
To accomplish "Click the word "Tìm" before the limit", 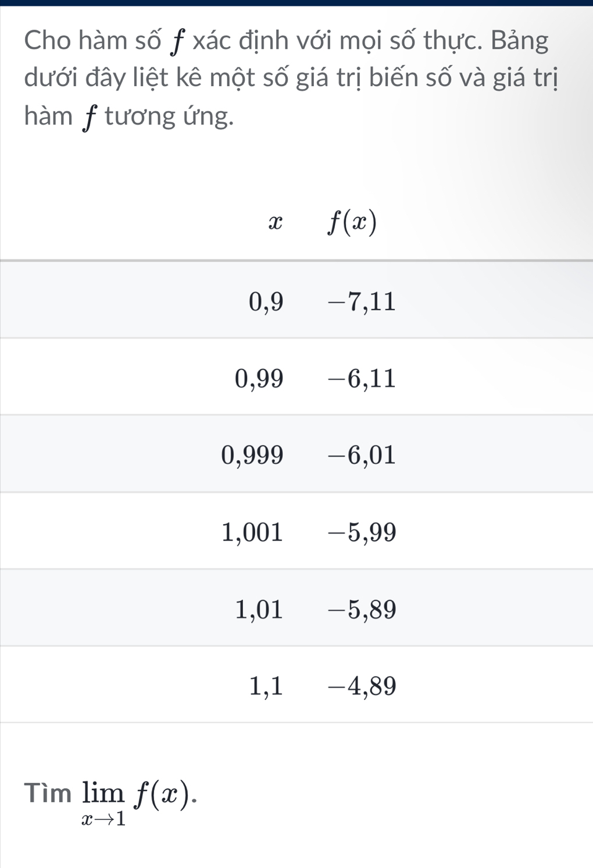I will coord(48,793).
